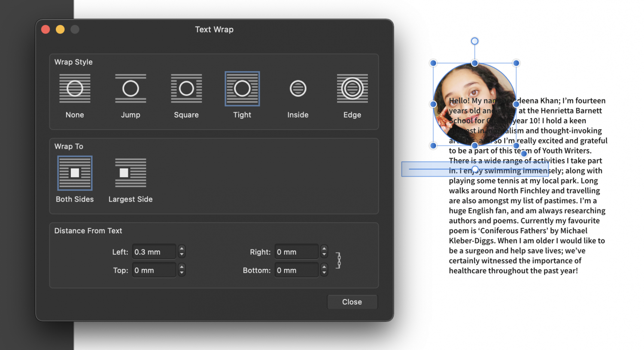The height and width of the screenshot is (350, 644).
Task: Click the Distance From Text section heading
Action: (x=88, y=231)
